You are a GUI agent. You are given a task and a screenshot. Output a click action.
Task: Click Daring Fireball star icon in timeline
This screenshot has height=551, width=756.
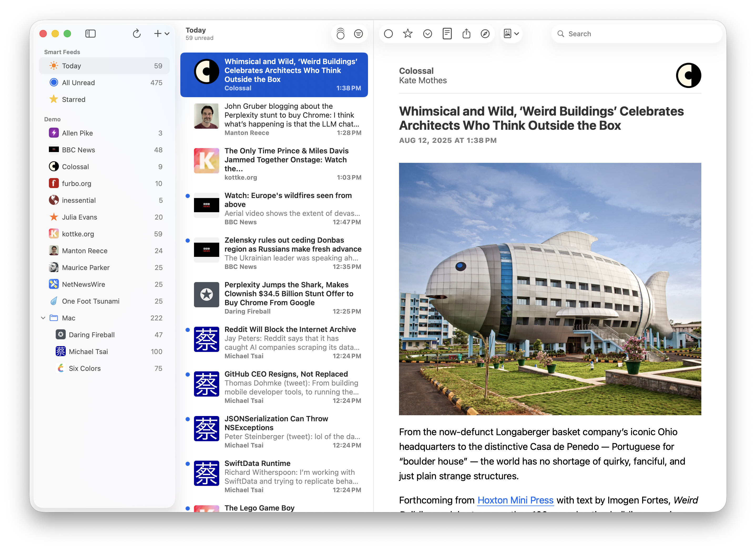(x=207, y=294)
